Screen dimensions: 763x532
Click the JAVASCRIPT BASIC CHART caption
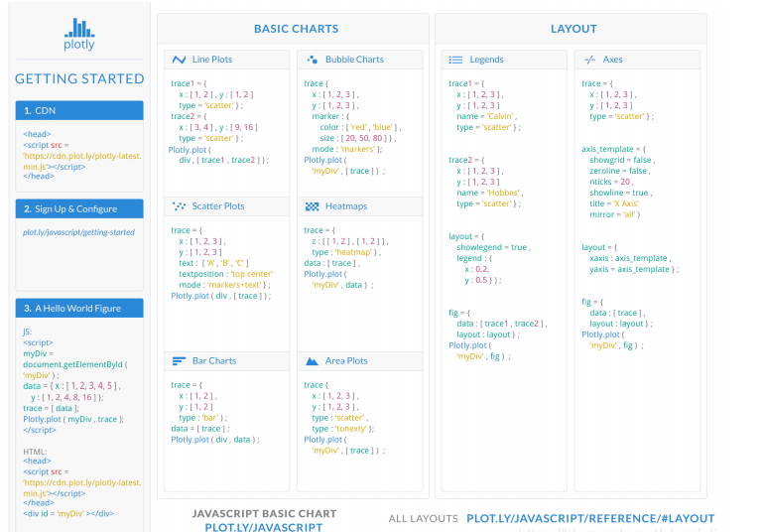[x=264, y=513]
